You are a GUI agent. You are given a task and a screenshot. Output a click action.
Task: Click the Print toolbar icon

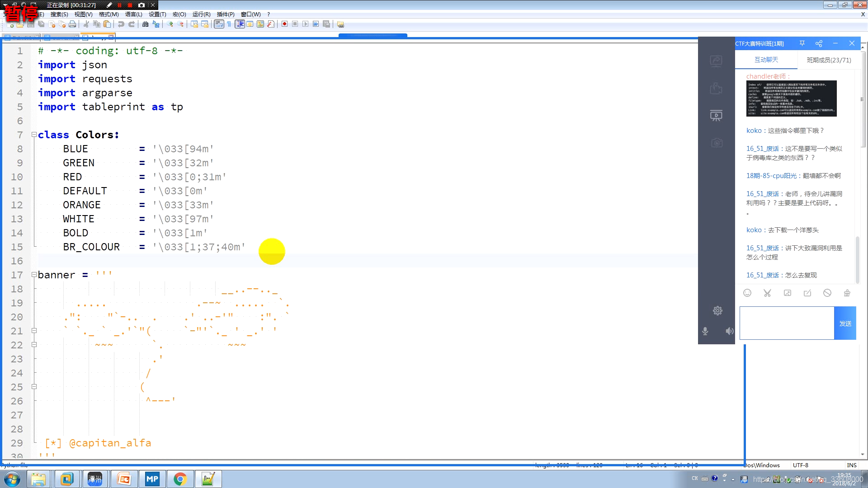pos(72,24)
